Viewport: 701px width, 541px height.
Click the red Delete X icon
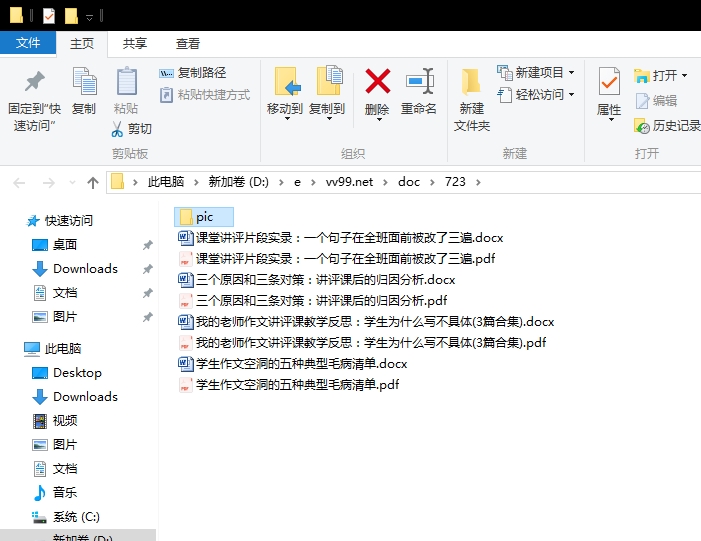tap(378, 81)
